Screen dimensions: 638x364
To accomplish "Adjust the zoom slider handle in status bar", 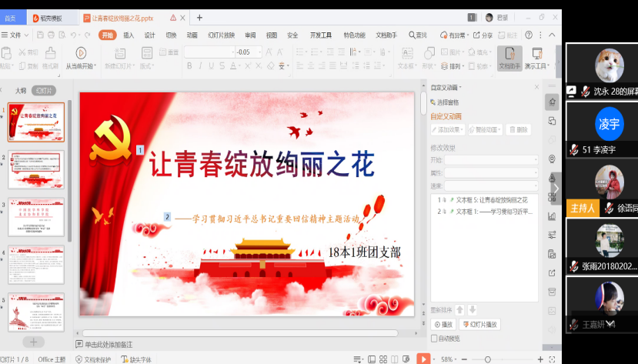I will pyautogui.click(x=487, y=359).
